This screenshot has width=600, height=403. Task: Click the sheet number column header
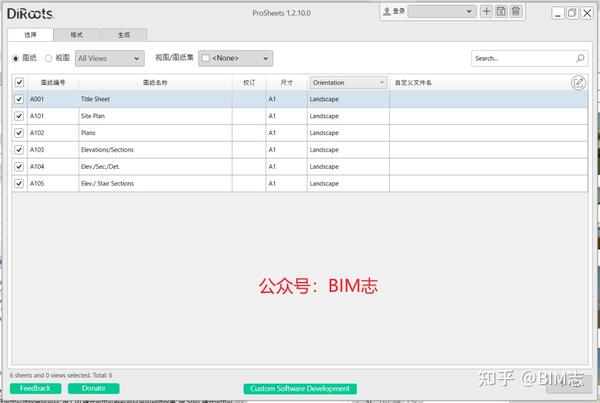pyautogui.click(x=53, y=82)
